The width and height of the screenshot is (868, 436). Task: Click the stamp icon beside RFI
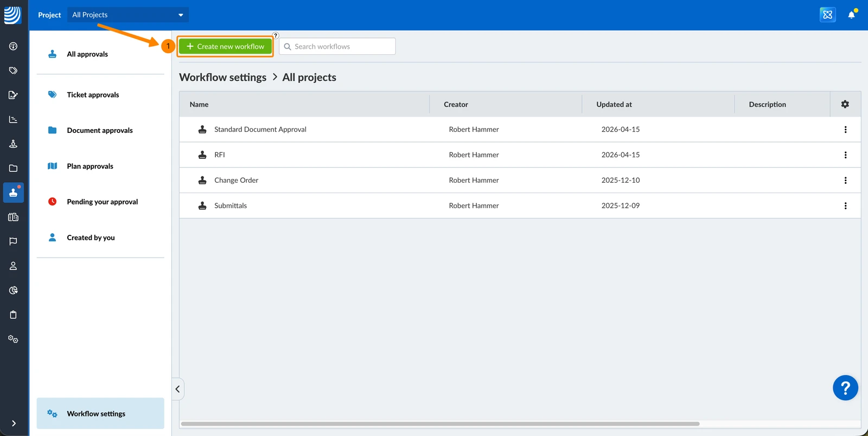coord(202,155)
